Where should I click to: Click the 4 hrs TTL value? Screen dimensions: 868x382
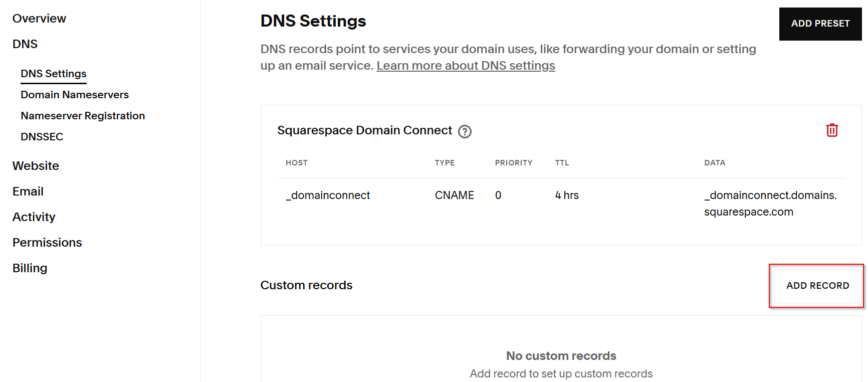pos(567,196)
